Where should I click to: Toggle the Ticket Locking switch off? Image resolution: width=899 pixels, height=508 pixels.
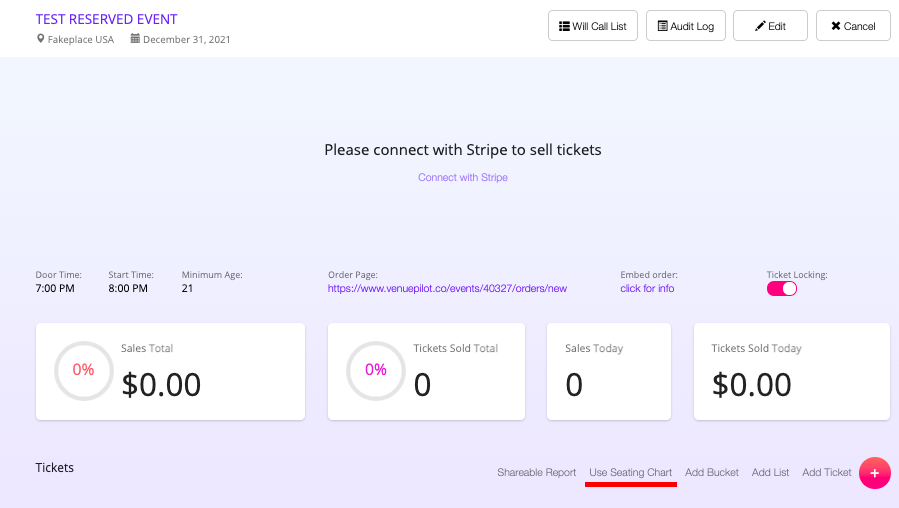point(781,288)
